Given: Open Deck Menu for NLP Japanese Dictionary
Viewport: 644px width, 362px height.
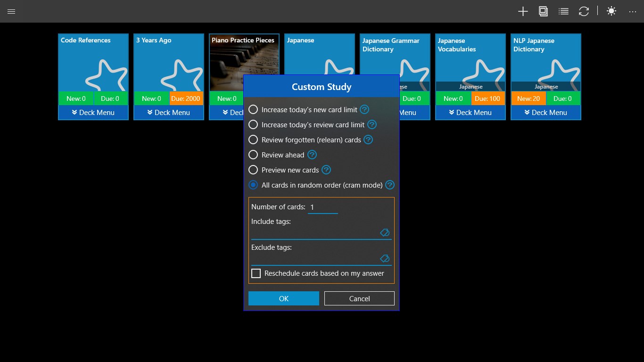Looking at the screenshot, I should (545, 112).
